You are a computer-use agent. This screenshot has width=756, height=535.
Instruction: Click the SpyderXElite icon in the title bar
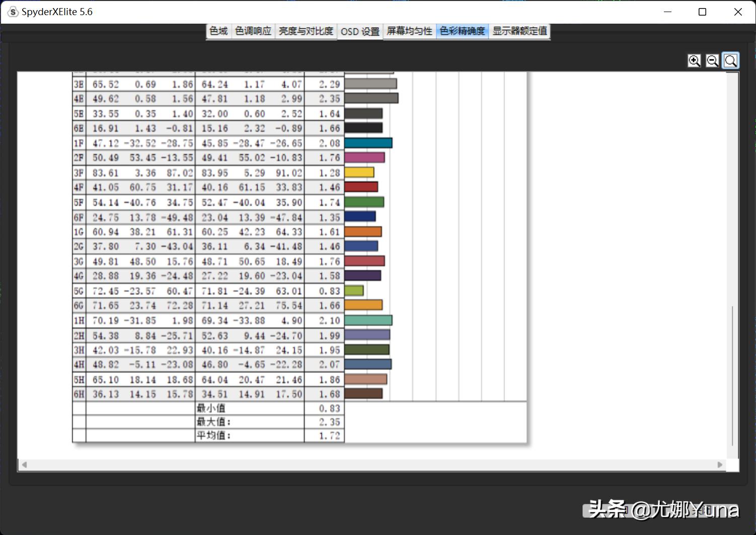(x=13, y=11)
